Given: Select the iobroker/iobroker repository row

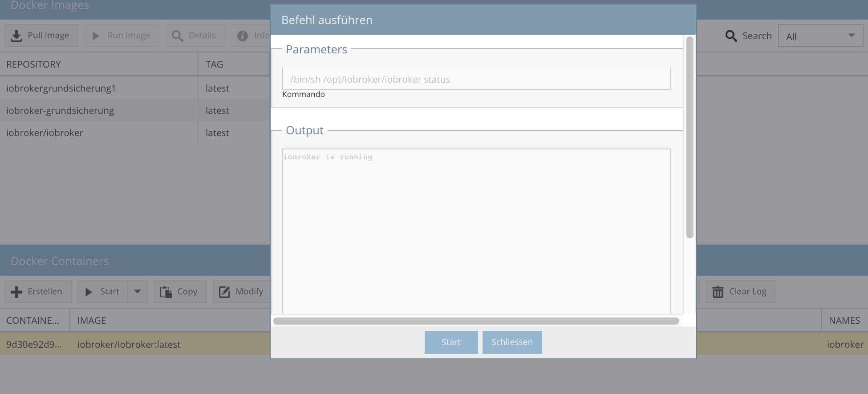Looking at the screenshot, I should coord(135,133).
